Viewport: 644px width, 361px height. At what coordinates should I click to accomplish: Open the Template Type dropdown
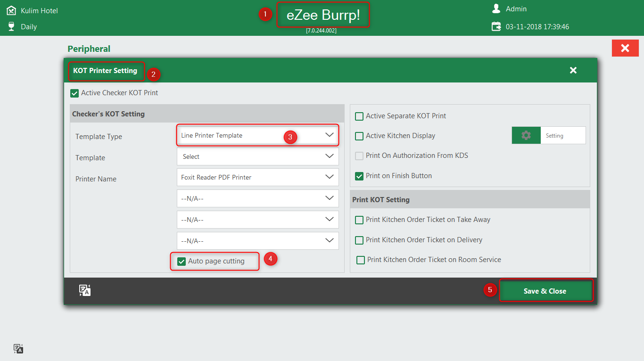258,135
